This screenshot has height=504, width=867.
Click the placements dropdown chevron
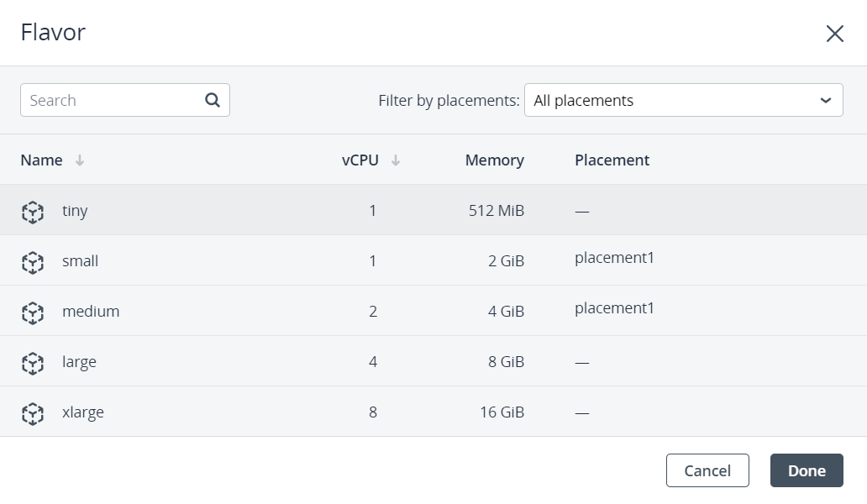point(825,100)
